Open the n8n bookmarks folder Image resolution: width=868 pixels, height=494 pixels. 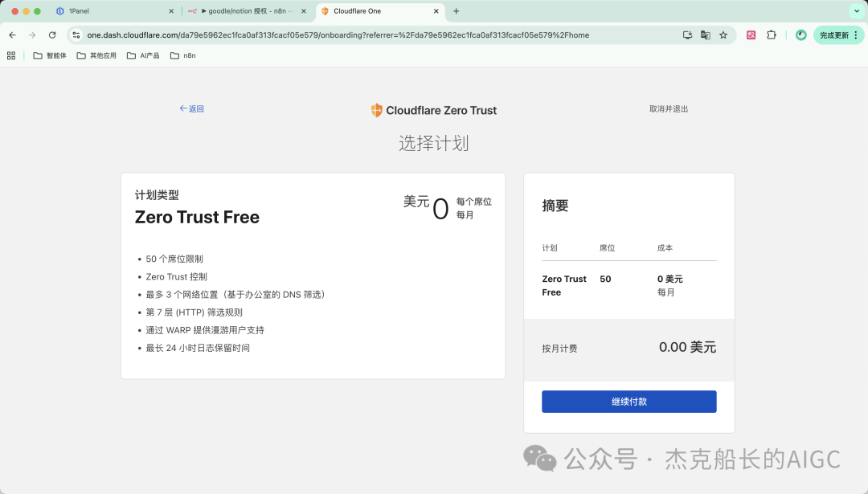[x=182, y=55]
